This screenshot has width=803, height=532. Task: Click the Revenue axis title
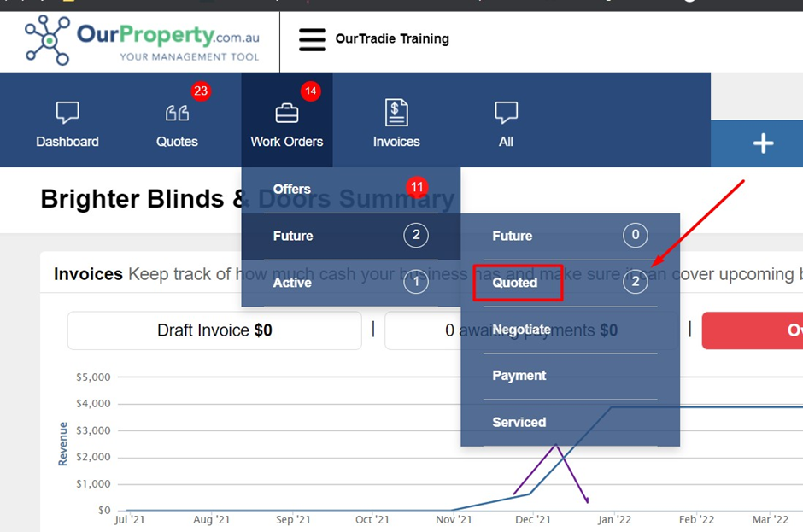[x=63, y=444]
